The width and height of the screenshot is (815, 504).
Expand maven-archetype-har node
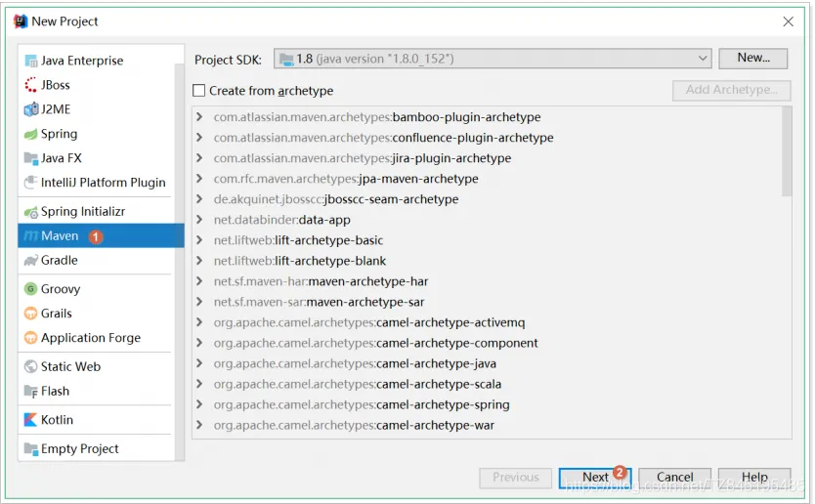(x=199, y=281)
